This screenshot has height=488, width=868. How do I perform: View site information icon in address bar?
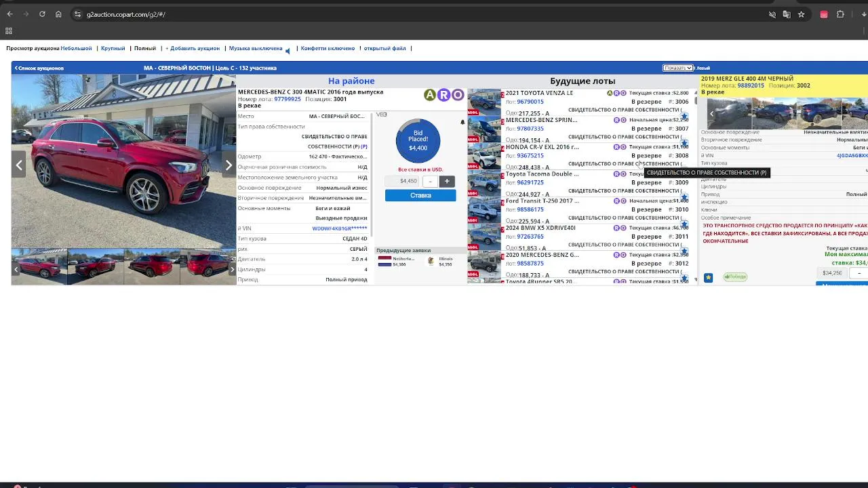[77, 14]
